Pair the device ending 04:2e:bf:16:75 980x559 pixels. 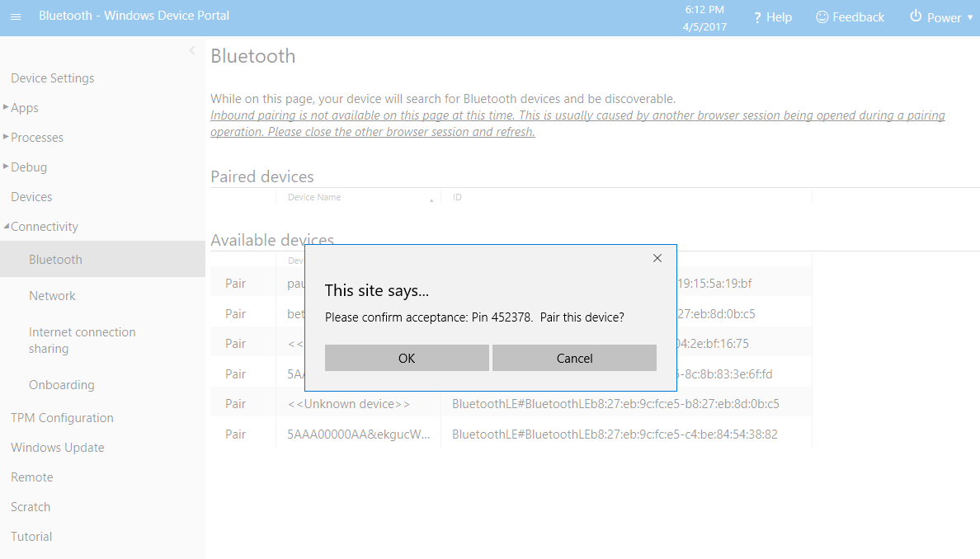[x=236, y=344]
